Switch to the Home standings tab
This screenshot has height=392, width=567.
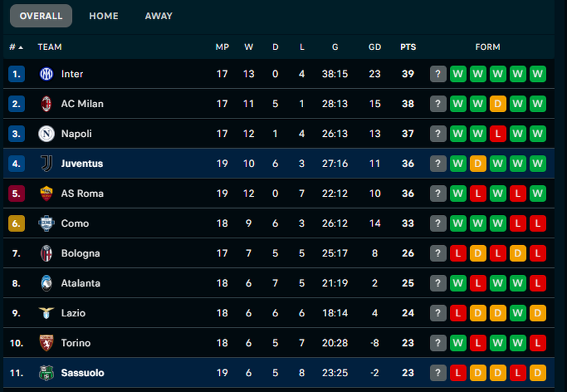coord(103,16)
